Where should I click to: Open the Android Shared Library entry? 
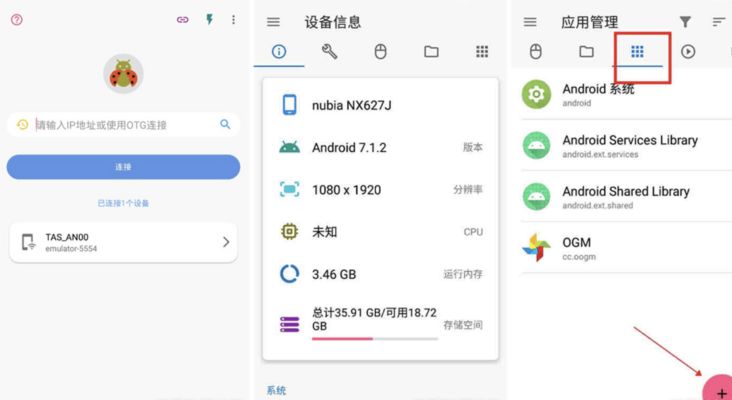coord(626,196)
